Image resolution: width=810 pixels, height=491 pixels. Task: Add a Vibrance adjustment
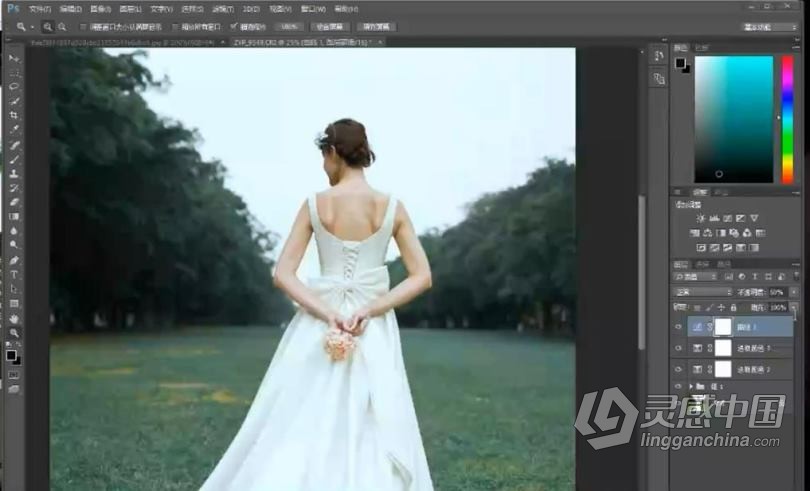pyautogui.click(x=754, y=218)
